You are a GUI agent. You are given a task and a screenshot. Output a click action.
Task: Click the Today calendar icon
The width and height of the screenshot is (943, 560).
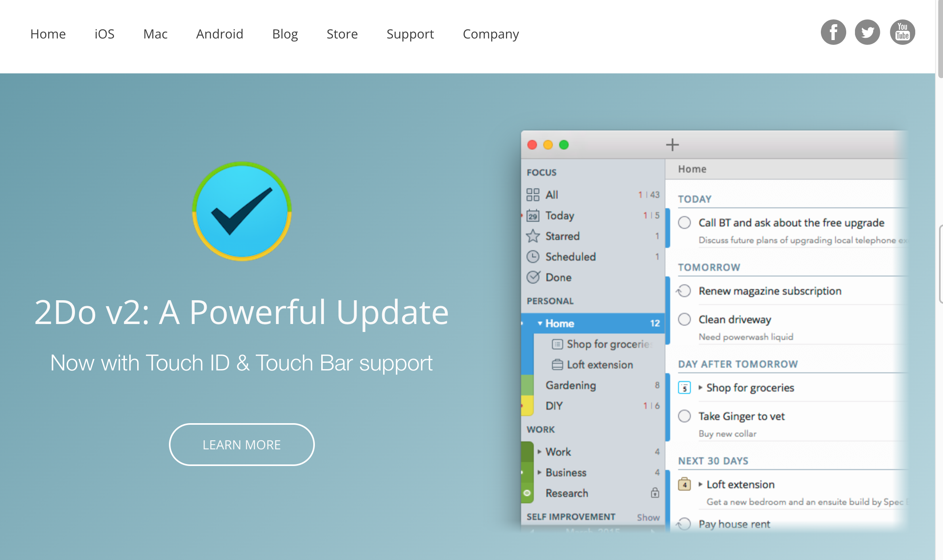tap(533, 215)
